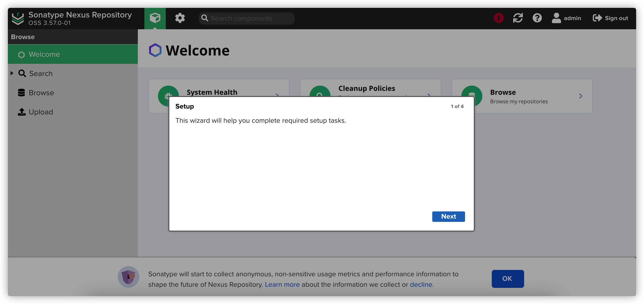
Task: Click the decline link in banner
Action: coord(421,285)
